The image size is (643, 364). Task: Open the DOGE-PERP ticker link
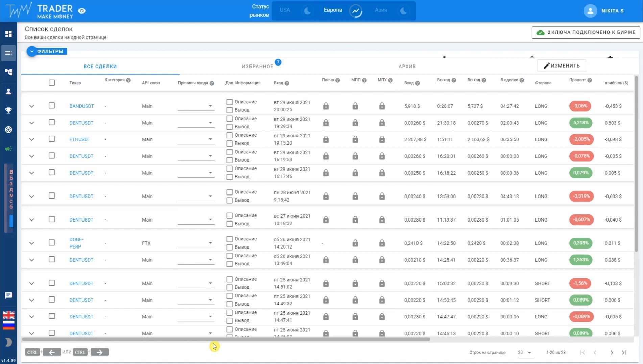[x=76, y=243]
